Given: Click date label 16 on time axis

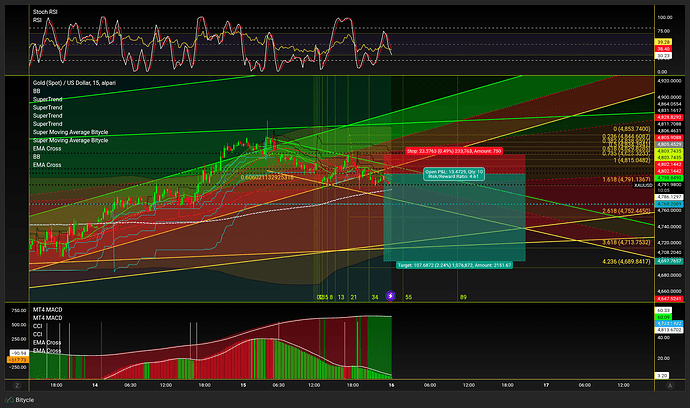Looking at the screenshot, I should pyautogui.click(x=391, y=385).
